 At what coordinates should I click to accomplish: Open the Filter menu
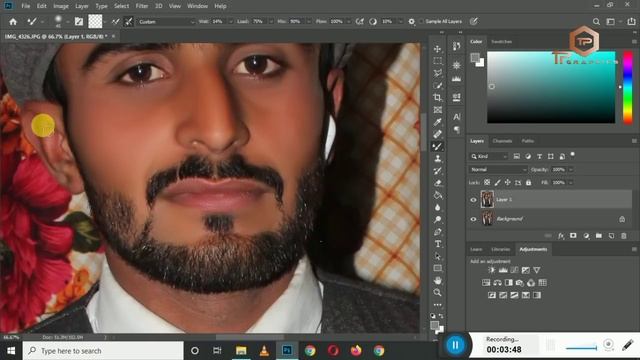[142, 6]
